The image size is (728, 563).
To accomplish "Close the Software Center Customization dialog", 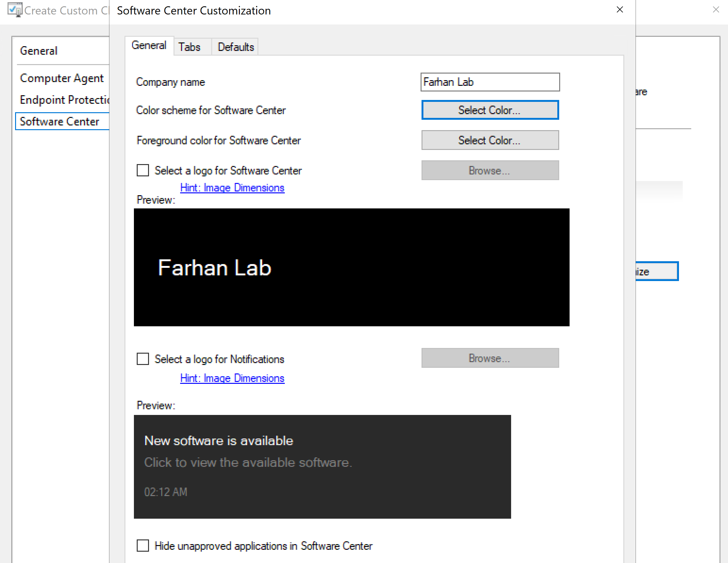I will (619, 10).
